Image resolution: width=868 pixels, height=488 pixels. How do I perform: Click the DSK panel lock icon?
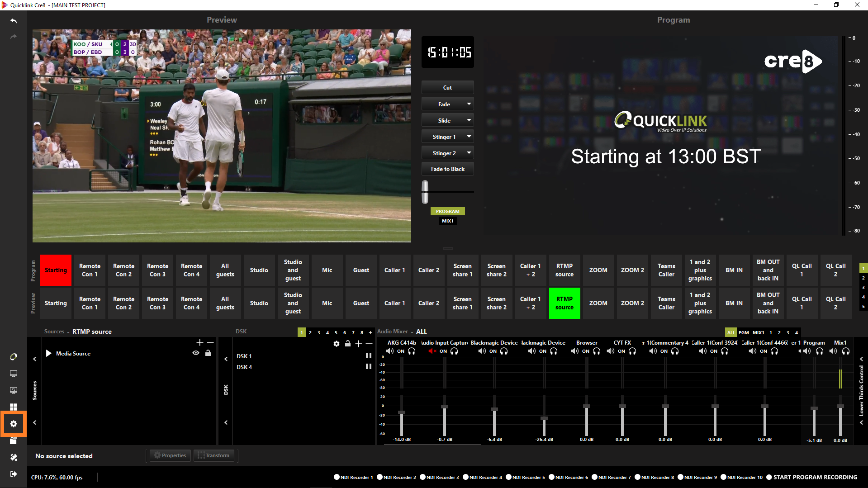(348, 344)
